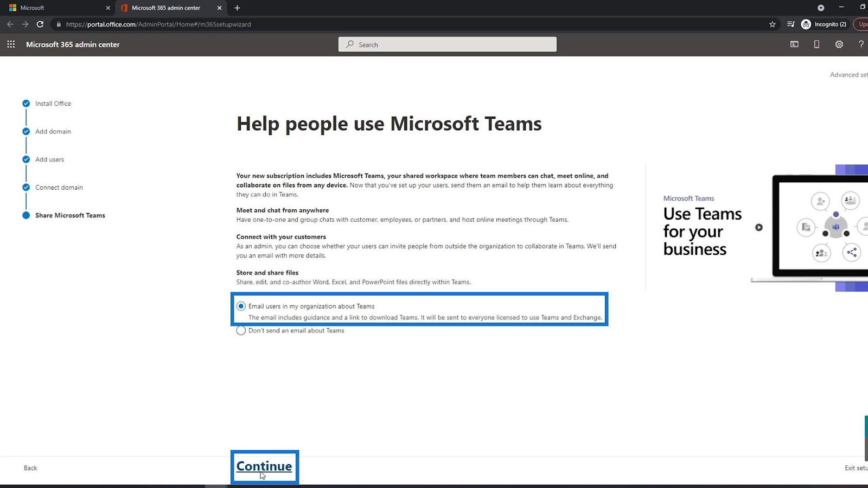This screenshot has width=868, height=488.
Task: Go to the Add domain step
Action: coord(53,132)
